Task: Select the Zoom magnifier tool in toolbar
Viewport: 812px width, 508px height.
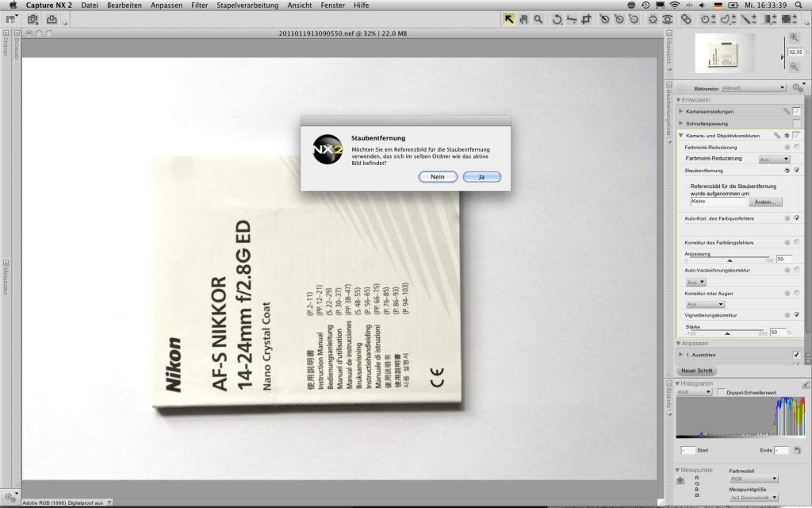Action: click(x=538, y=19)
